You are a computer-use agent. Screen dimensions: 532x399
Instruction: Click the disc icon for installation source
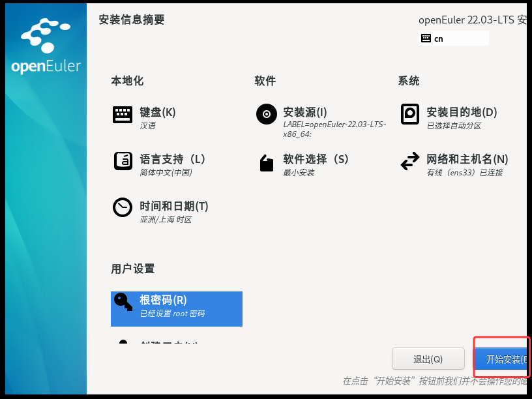pos(267,114)
